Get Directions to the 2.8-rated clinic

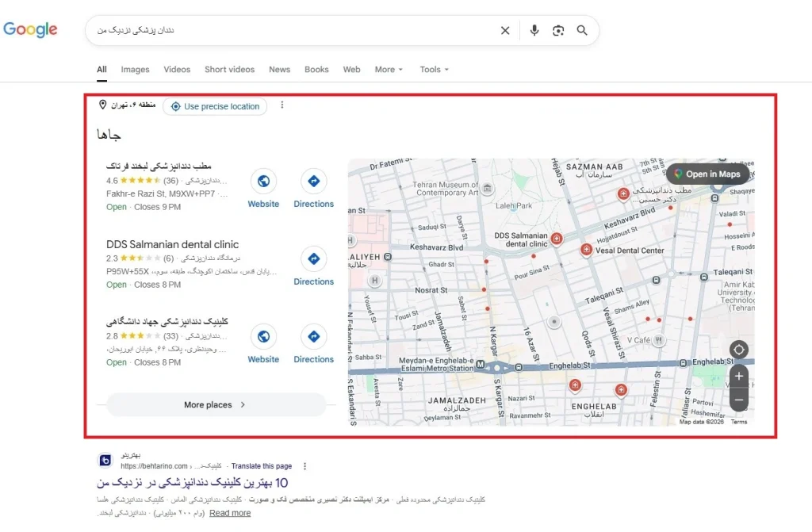(313, 344)
